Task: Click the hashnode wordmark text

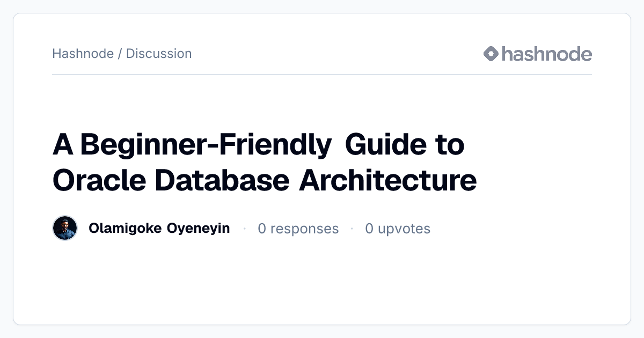Action: pos(547,54)
